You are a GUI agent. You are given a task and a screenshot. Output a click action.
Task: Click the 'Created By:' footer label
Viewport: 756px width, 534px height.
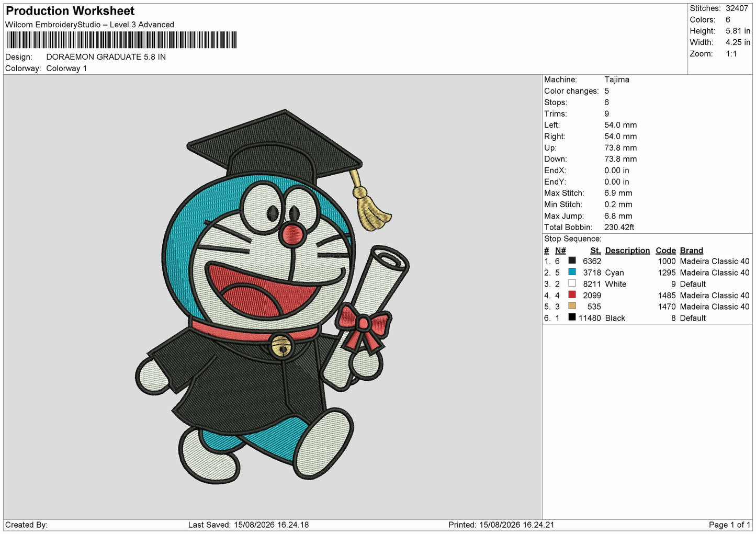coord(26,525)
